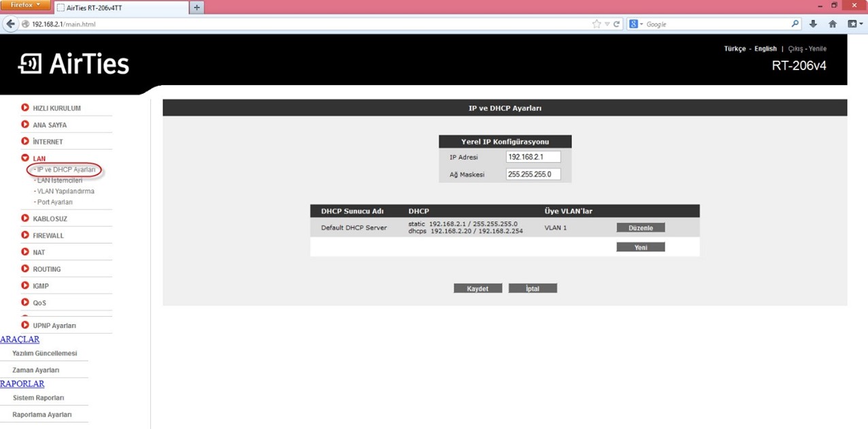Click the Ağ Maskesi input field

pyautogui.click(x=533, y=174)
